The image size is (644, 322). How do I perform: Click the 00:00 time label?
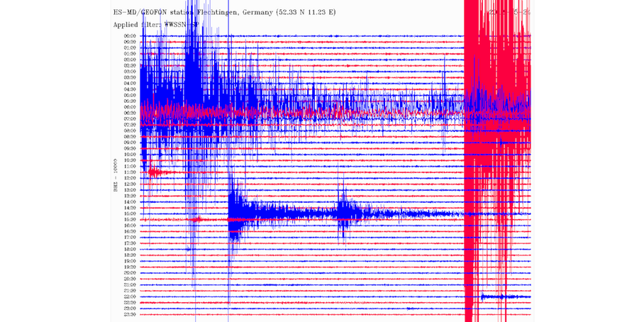[x=130, y=36]
